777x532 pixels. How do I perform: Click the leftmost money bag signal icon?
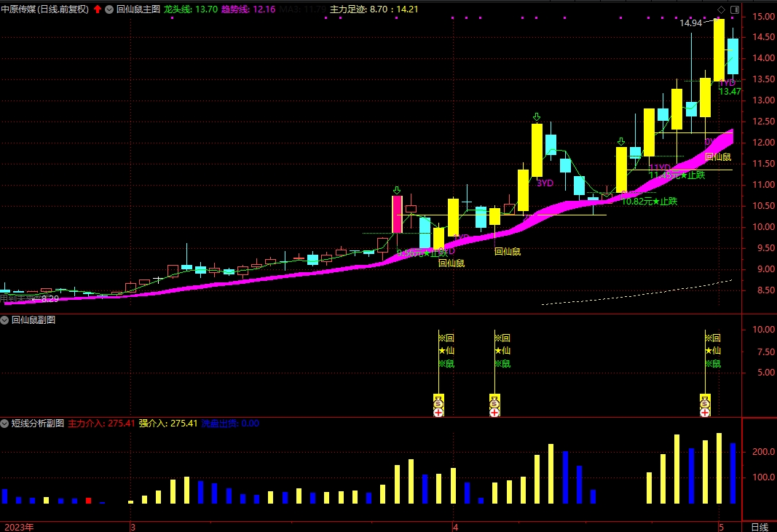click(438, 402)
